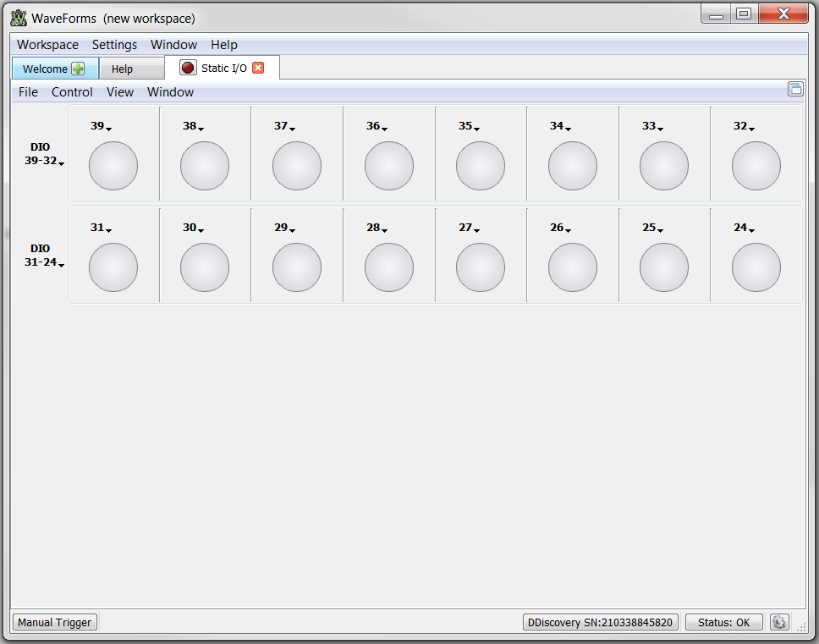Click the WaveForms application icon in title bar
This screenshot has height=644, width=819.
point(19,18)
